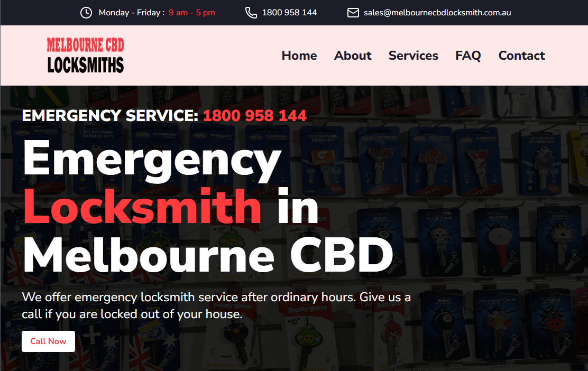Select the Melbourne CBD Locksmiths logo
The image size is (588, 371).
coord(85,55)
